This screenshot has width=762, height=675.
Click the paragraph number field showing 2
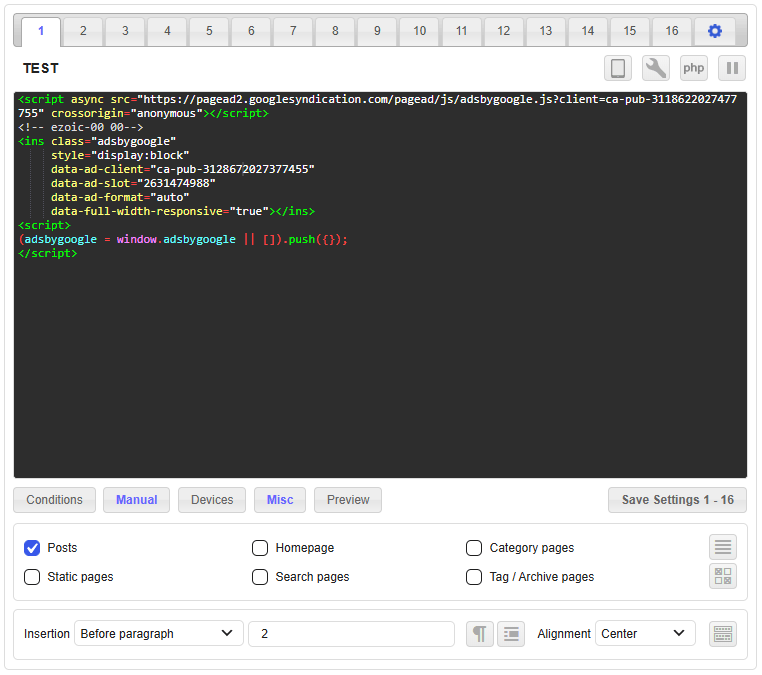coord(351,634)
